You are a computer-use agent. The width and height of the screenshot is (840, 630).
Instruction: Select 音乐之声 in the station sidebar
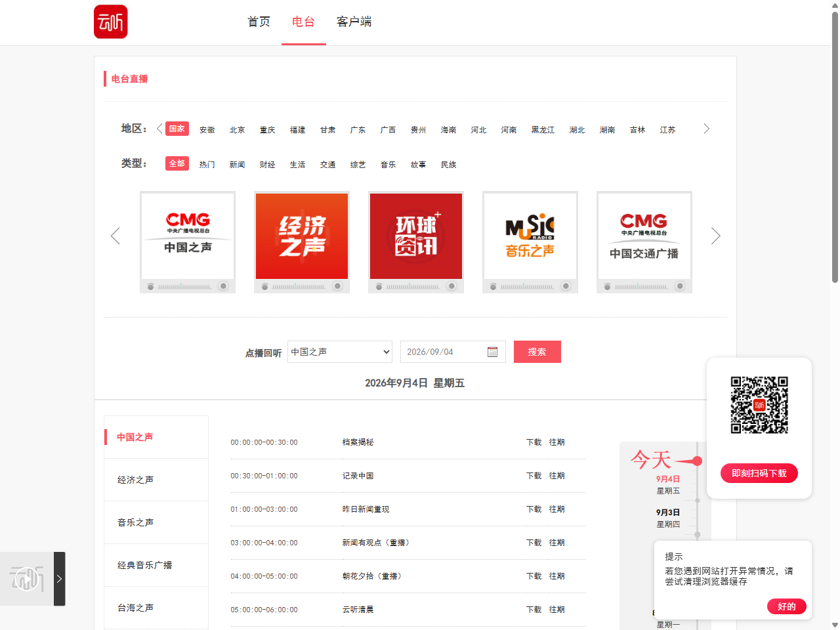coord(156,522)
